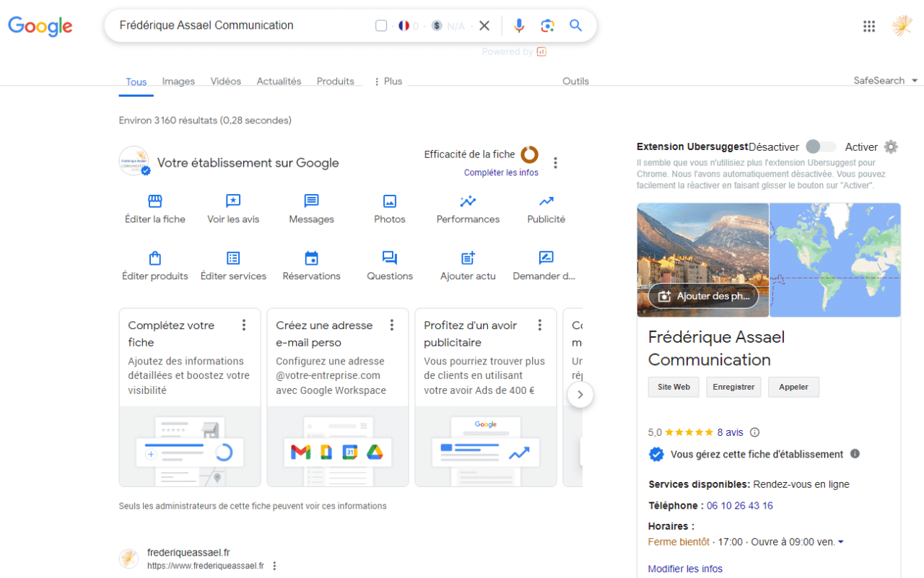The height and width of the screenshot is (578, 924).
Task: Expand the Plus menu
Action: coord(388,82)
